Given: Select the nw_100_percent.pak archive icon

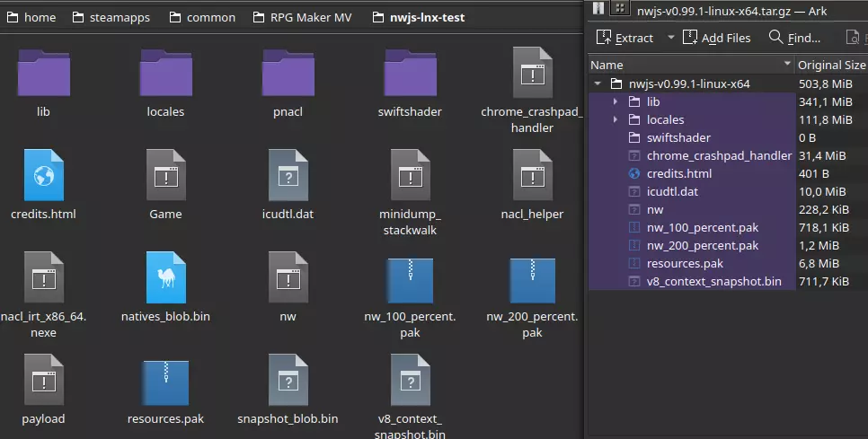Looking at the screenshot, I should [x=411, y=280].
